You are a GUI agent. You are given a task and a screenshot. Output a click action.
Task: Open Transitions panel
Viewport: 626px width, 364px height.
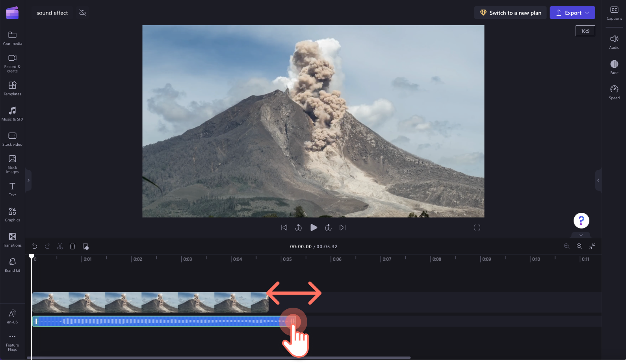(x=12, y=240)
